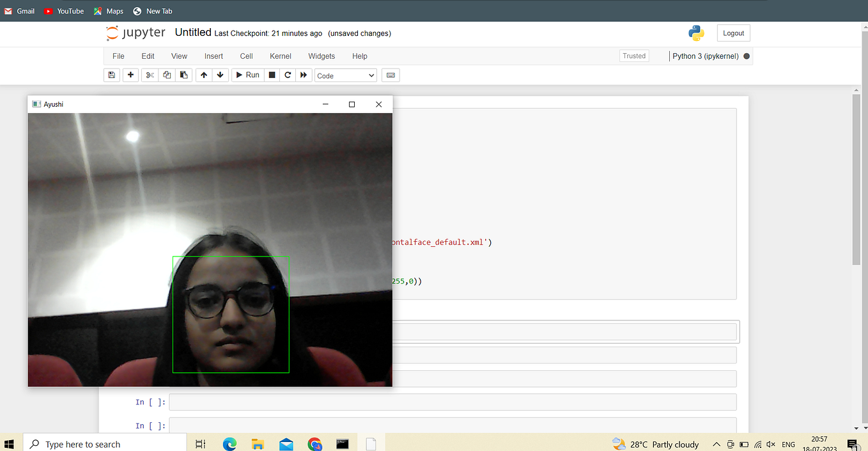
Task: Paste a cell using the paste icon
Action: 183,75
